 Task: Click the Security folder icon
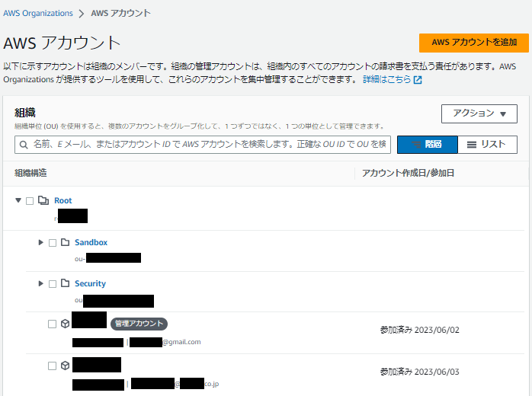pyautogui.click(x=65, y=283)
